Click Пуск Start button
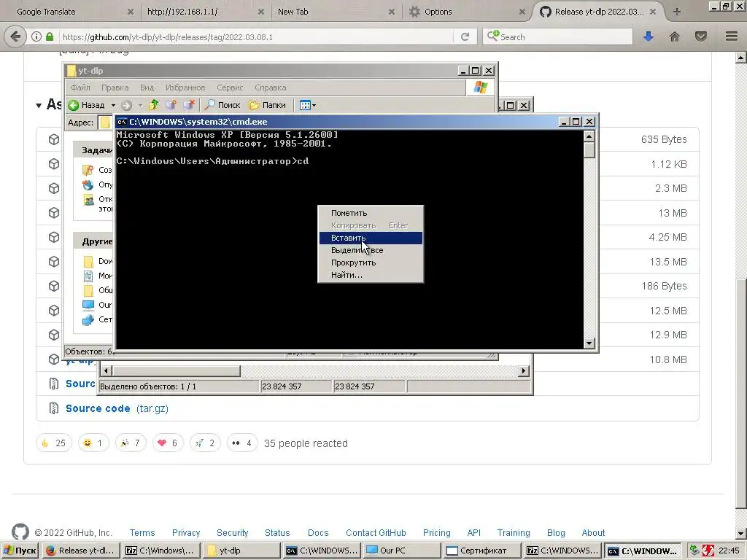The height and width of the screenshot is (560, 747). pyautogui.click(x=20, y=551)
